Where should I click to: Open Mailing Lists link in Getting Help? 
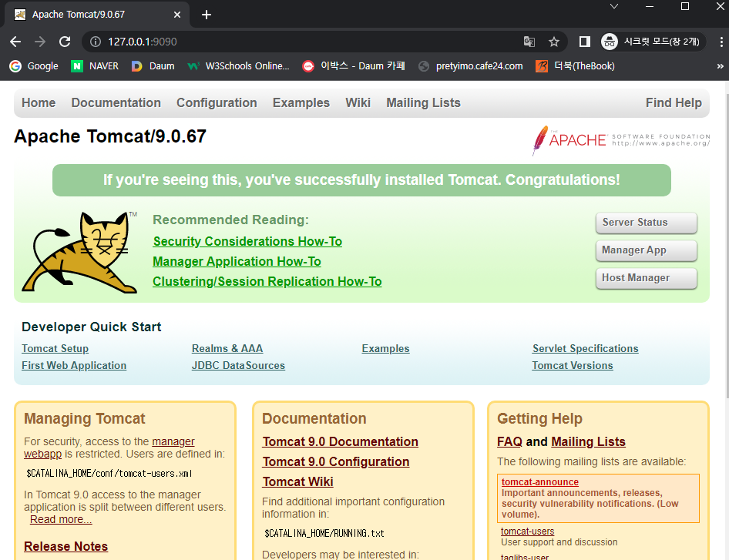(588, 442)
